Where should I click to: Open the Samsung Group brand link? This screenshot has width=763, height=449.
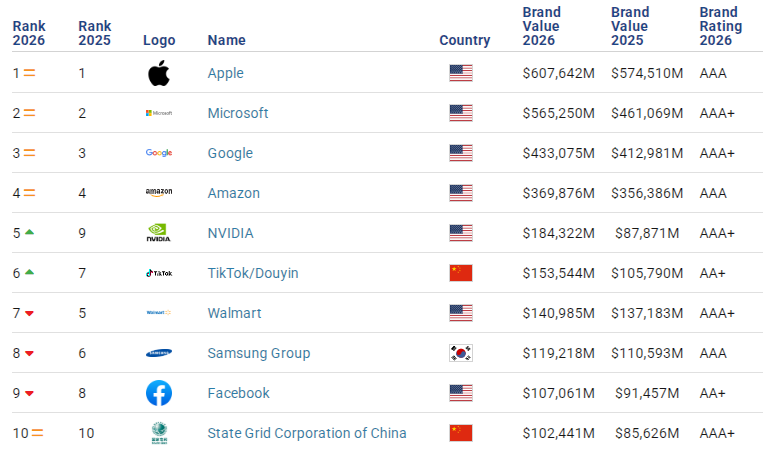[258, 353]
